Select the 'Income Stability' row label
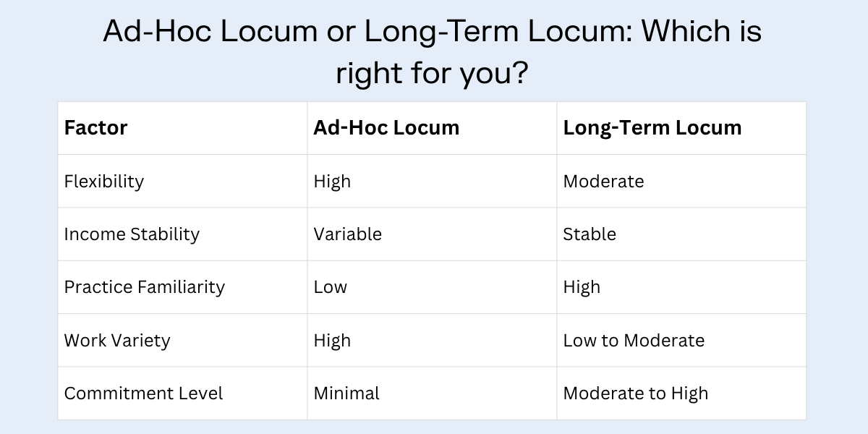Viewport: 868px width, 434px height. point(132,234)
